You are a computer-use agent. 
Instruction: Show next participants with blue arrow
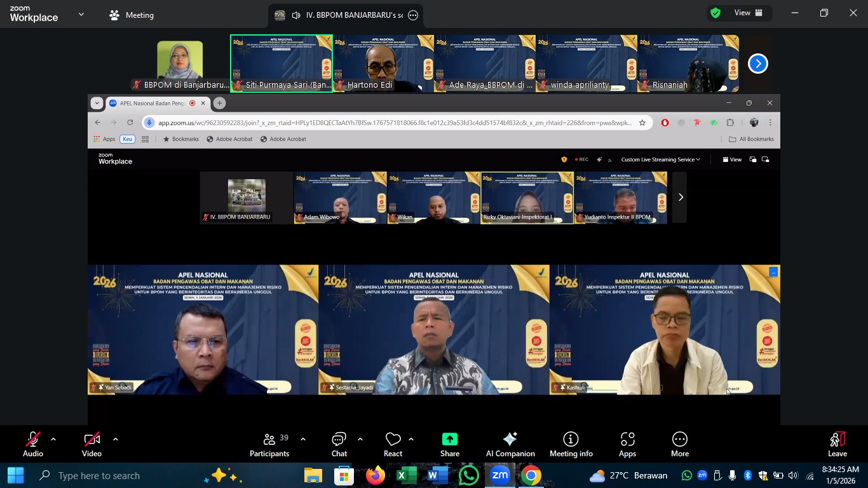(x=757, y=64)
